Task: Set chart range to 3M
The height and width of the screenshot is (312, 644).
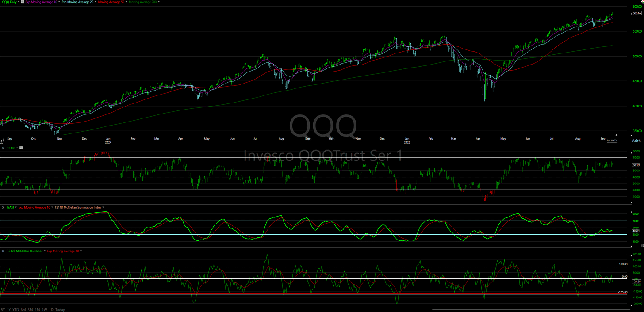Action: (30, 310)
